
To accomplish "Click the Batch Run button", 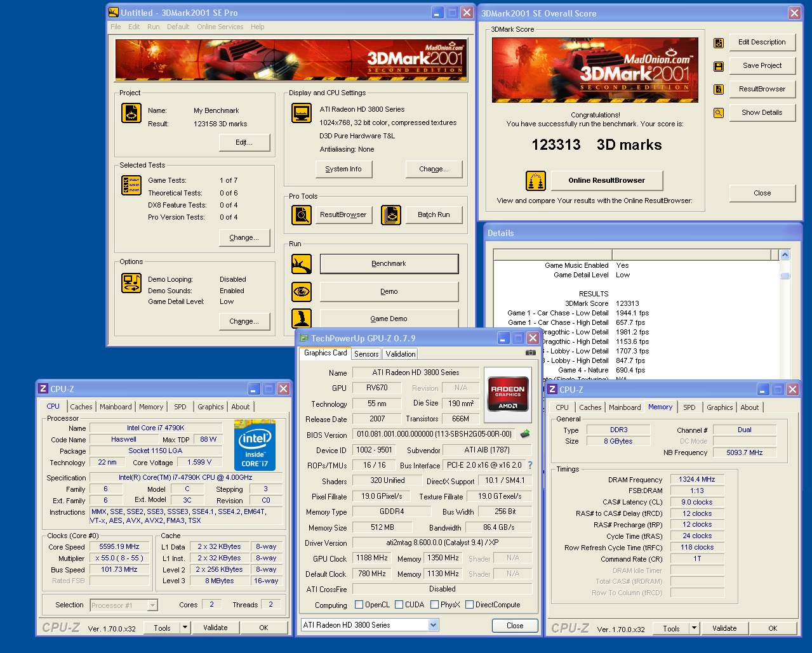I will point(434,215).
